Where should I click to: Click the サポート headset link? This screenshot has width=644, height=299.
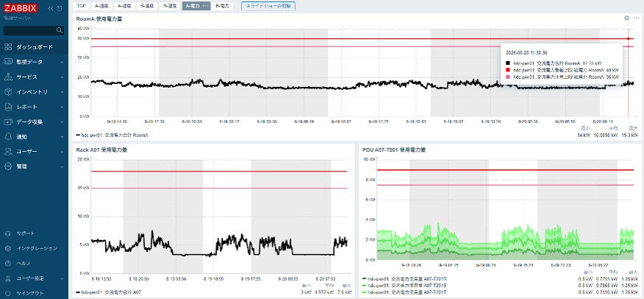click(34, 233)
